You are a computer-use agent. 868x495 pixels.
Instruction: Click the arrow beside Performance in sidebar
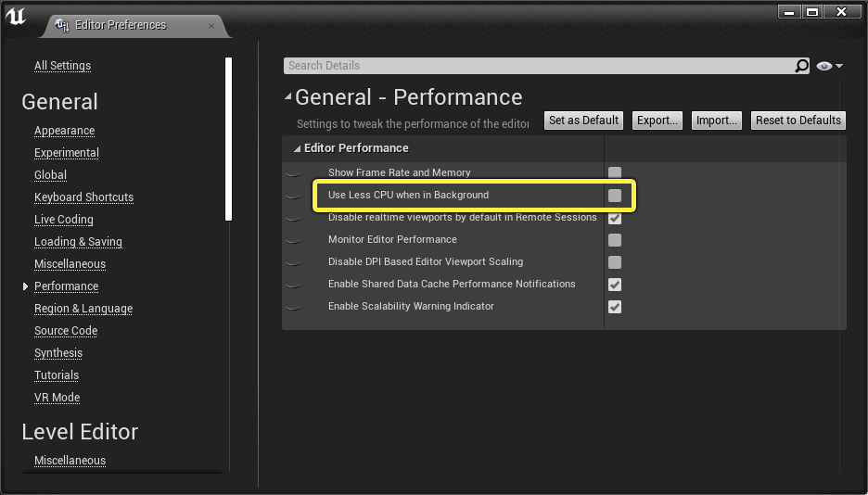coord(25,286)
